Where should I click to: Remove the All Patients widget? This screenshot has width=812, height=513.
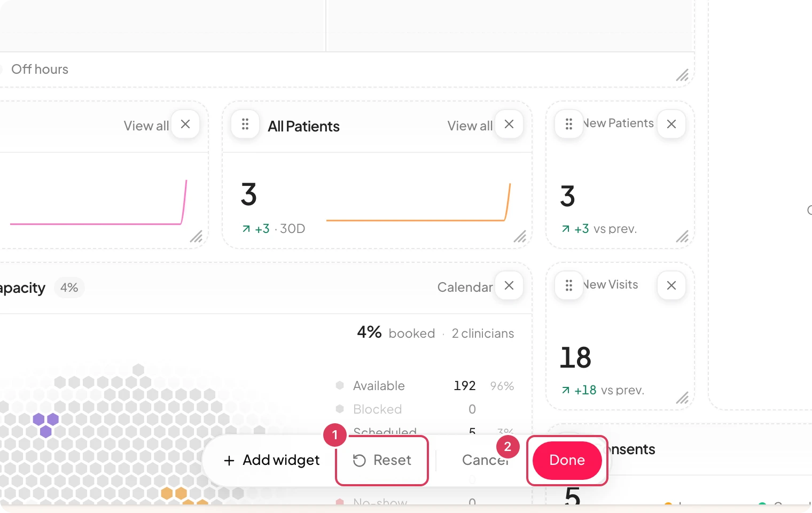509,125
